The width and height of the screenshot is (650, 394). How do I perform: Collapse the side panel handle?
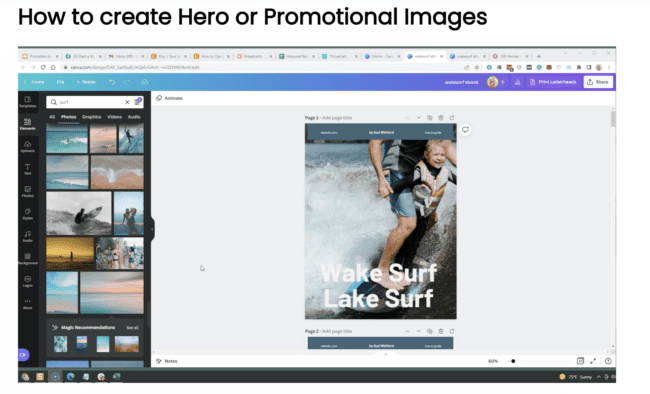pos(152,229)
